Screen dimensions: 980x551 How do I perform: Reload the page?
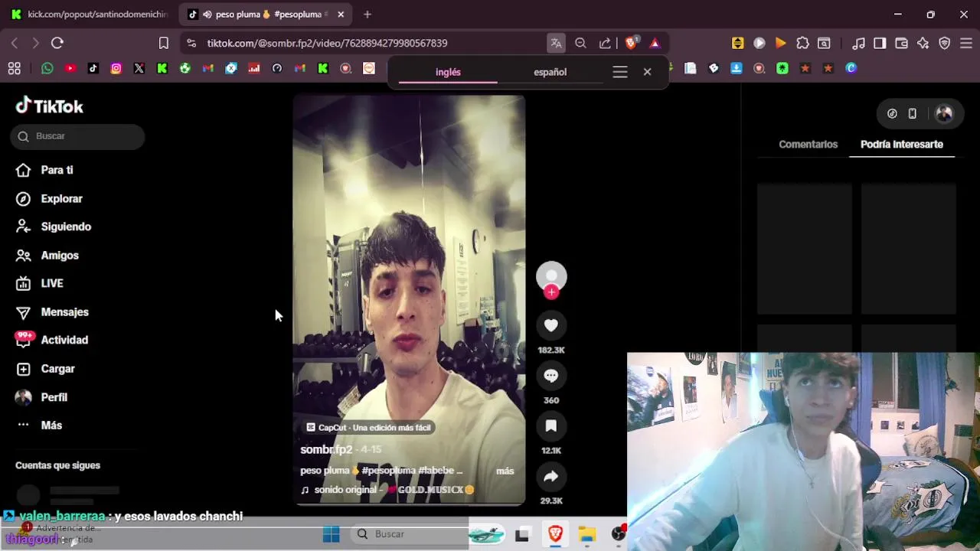57,43
